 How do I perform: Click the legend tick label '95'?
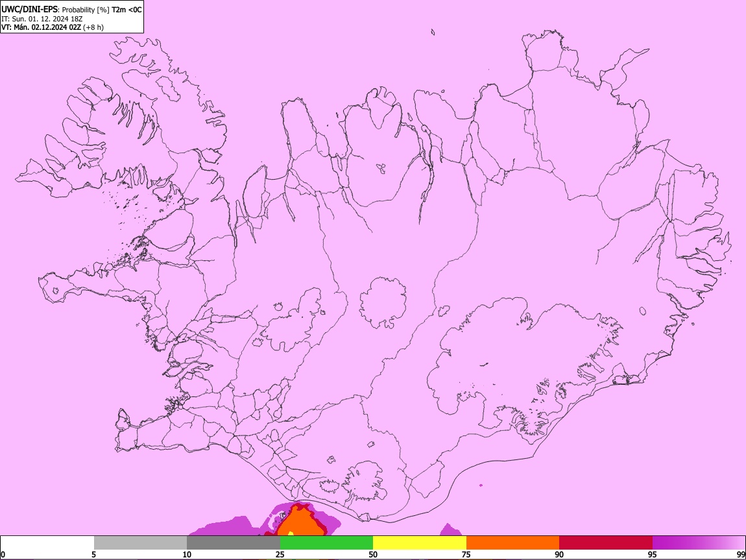pos(653,555)
